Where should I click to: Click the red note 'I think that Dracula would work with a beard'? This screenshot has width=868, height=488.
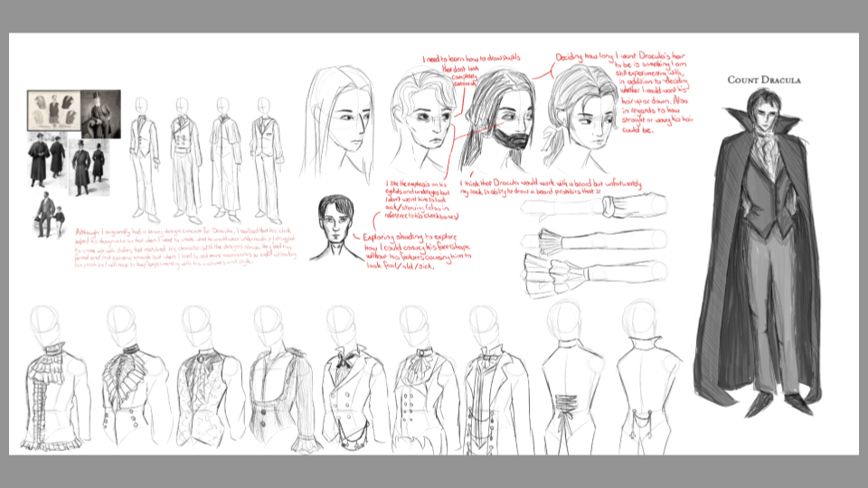click(x=551, y=187)
